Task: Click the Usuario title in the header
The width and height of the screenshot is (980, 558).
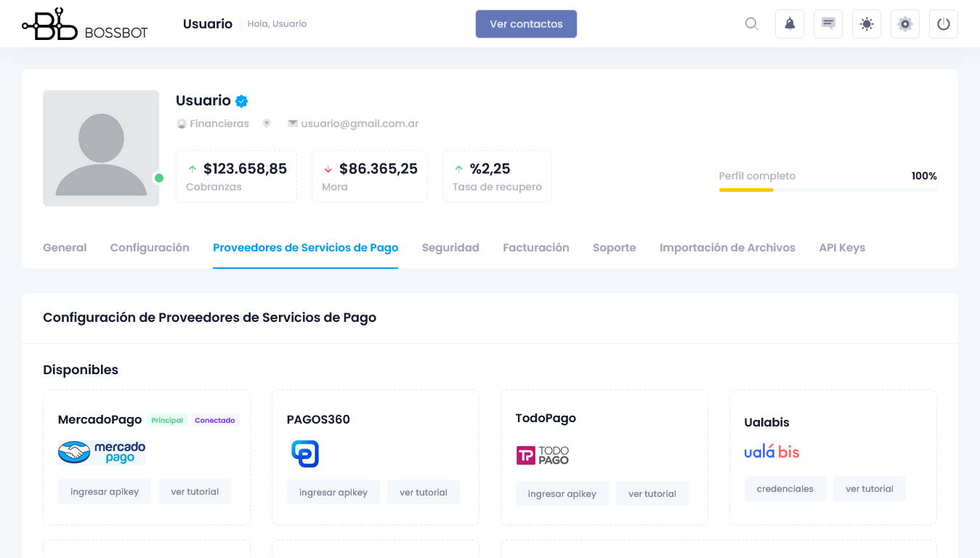Action: pos(208,24)
